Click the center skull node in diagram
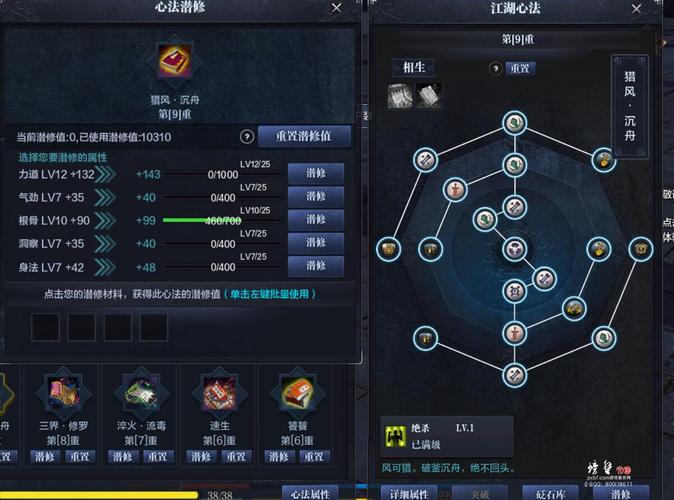Screen dimensions: 674x500 (515, 249)
